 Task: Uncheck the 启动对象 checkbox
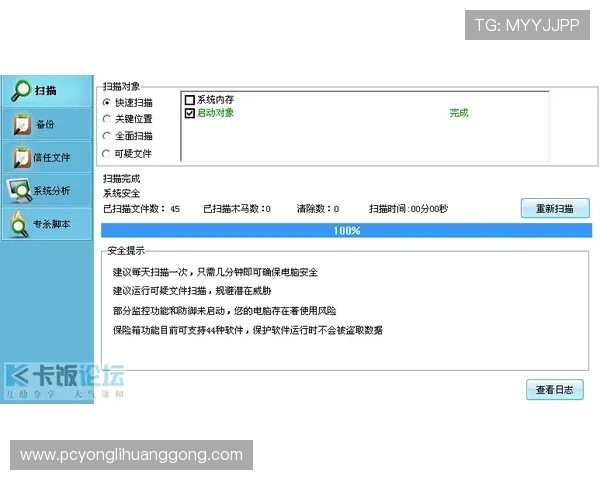tap(190, 113)
